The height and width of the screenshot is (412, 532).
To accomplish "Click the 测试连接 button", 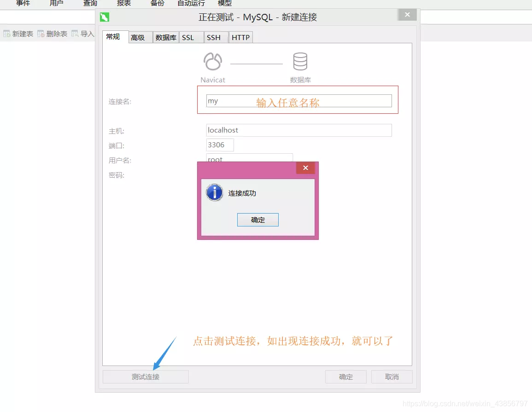I will point(145,377).
